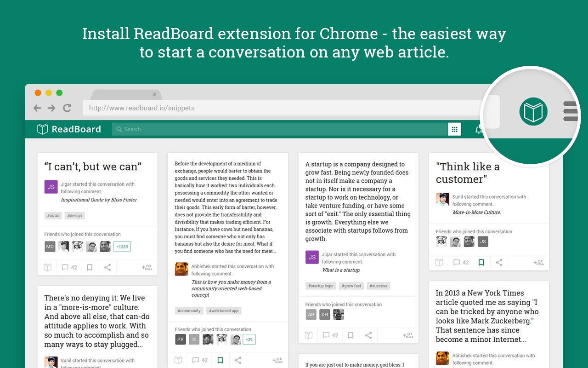Click the PR friend avatar
The height and width of the screenshot is (368, 588).
coord(181,339)
